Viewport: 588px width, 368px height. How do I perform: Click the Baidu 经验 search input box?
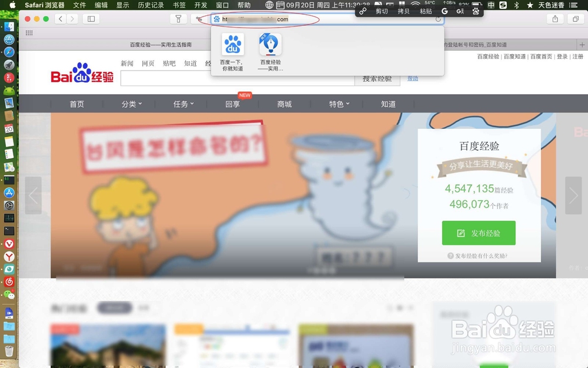[238, 78]
